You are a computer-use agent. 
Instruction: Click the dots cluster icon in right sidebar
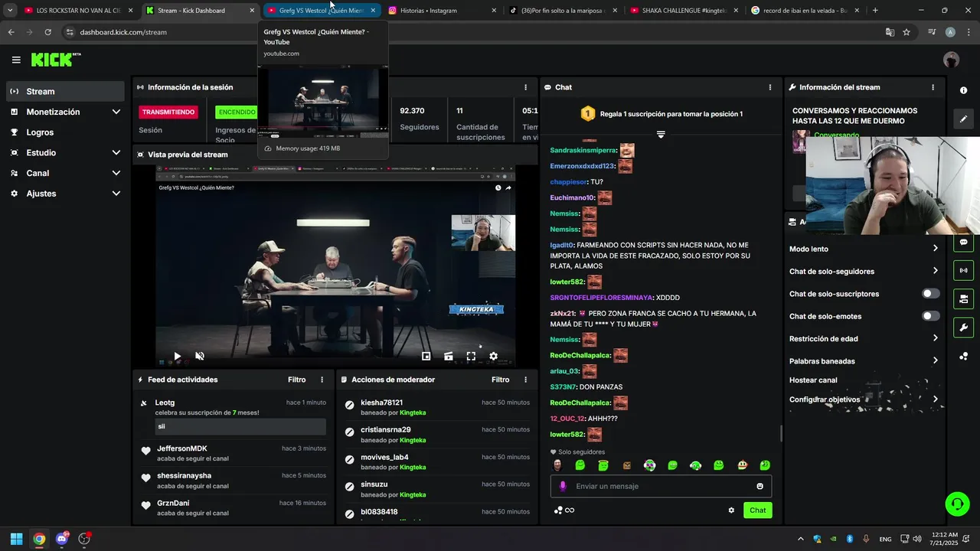click(x=963, y=356)
